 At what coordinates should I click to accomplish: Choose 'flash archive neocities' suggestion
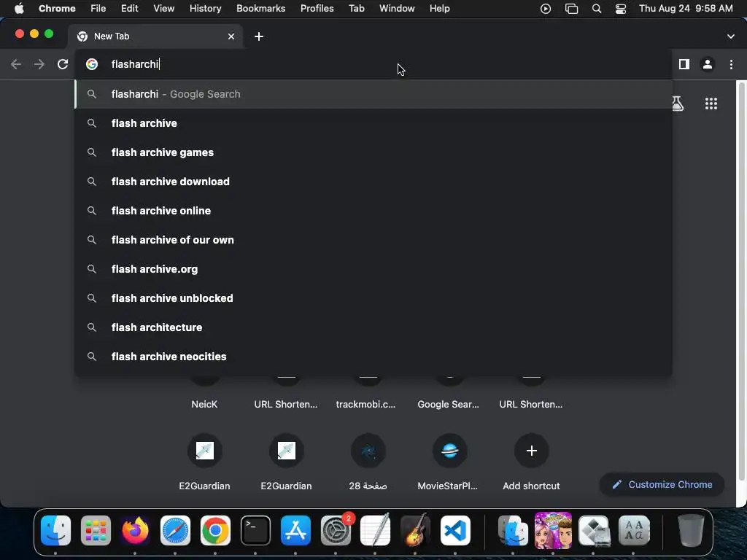(373, 356)
